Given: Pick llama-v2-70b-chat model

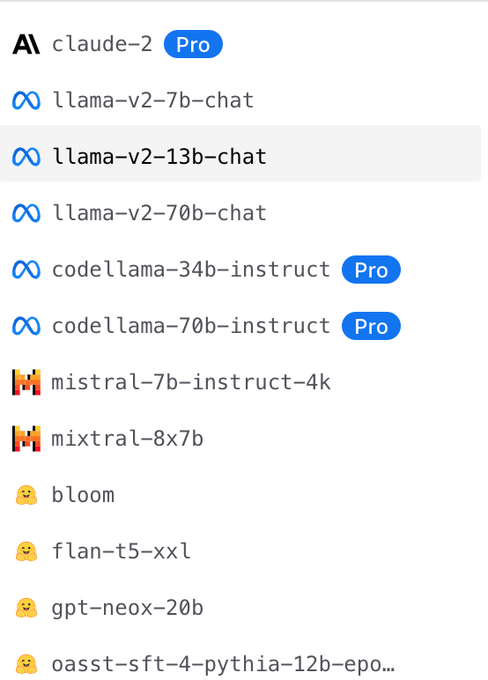Looking at the screenshot, I should (240, 213).
